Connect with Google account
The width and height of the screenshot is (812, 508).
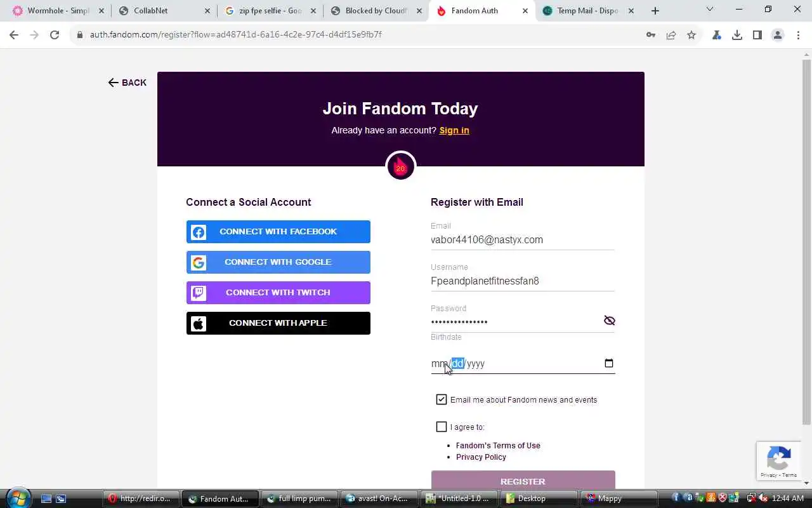pos(278,262)
